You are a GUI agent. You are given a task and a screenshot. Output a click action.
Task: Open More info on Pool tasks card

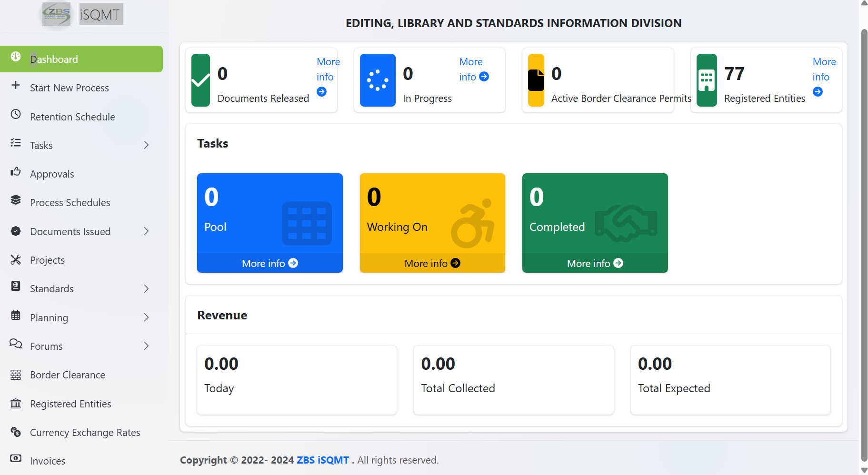[x=269, y=263]
